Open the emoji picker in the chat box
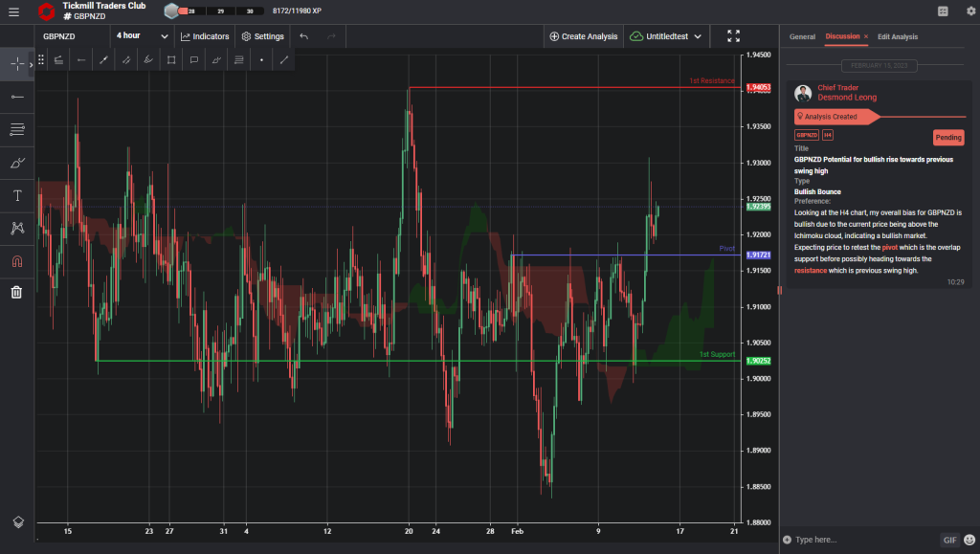Viewport: 980px width, 554px height. (968, 540)
